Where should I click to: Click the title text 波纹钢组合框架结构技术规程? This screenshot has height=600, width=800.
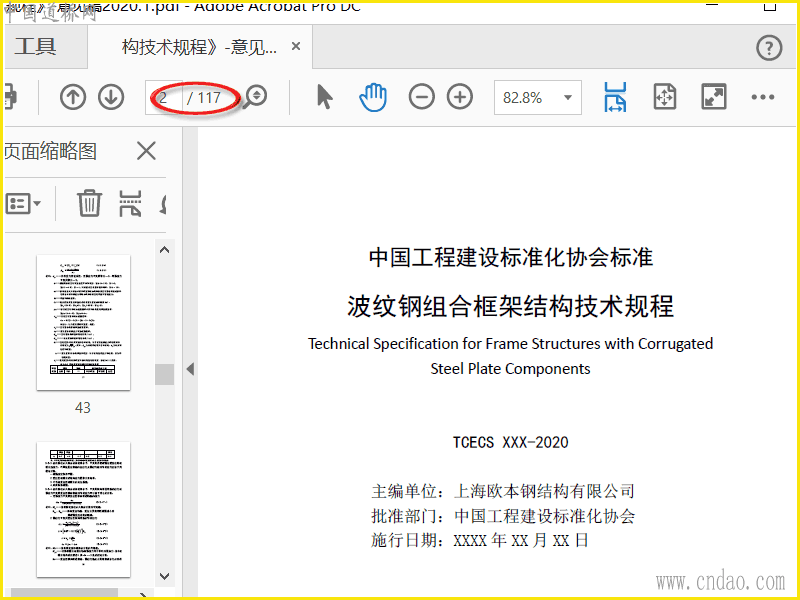pos(510,306)
